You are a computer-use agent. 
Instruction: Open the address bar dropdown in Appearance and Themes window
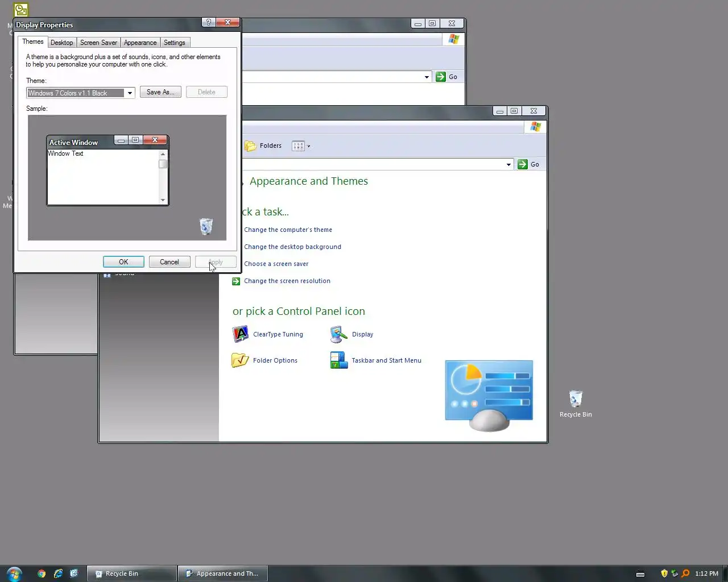[508, 164]
